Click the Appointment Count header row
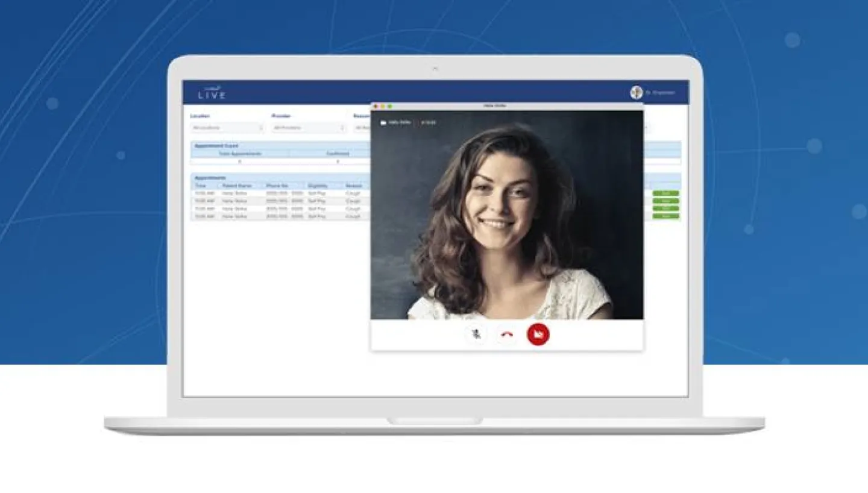The image size is (868, 493). [217, 146]
